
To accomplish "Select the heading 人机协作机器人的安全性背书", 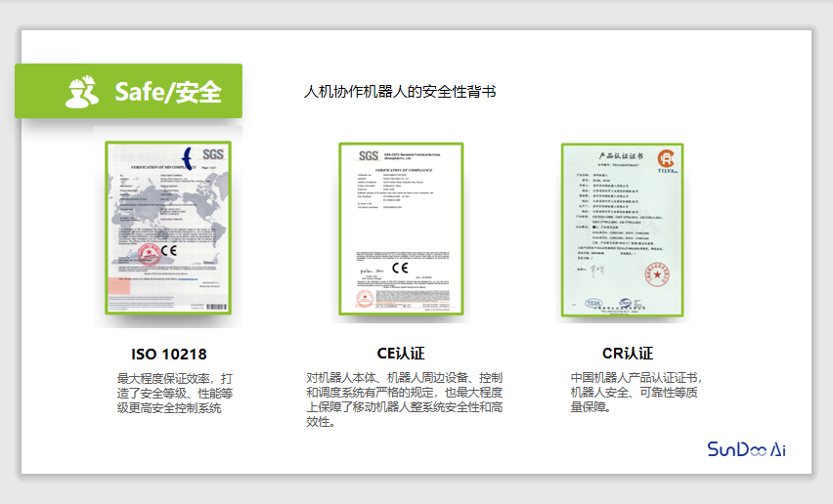I will click(x=401, y=92).
